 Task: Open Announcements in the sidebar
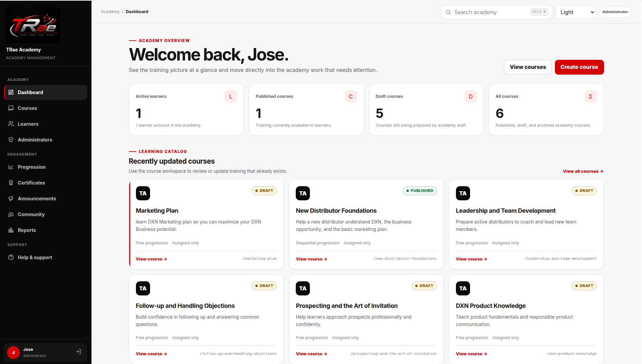pyautogui.click(x=46, y=199)
